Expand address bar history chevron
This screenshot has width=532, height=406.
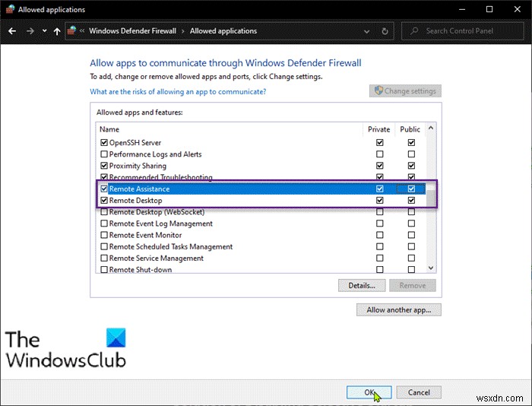click(x=367, y=31)
